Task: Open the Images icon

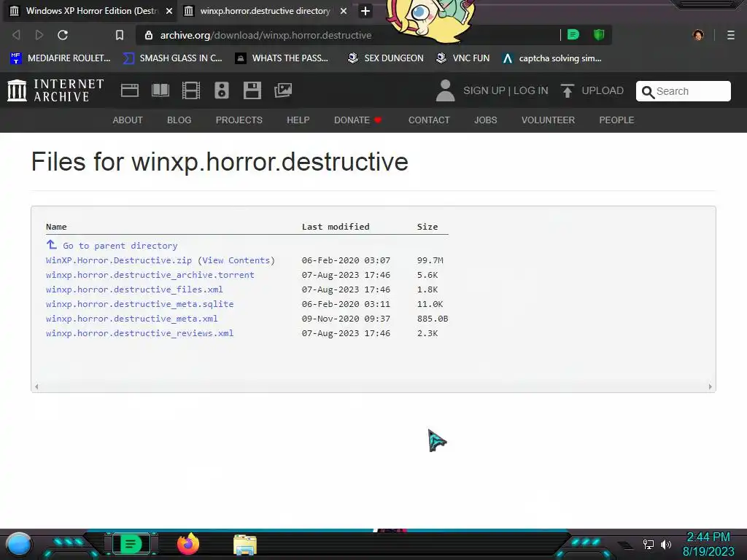Action: coord(283,90)
